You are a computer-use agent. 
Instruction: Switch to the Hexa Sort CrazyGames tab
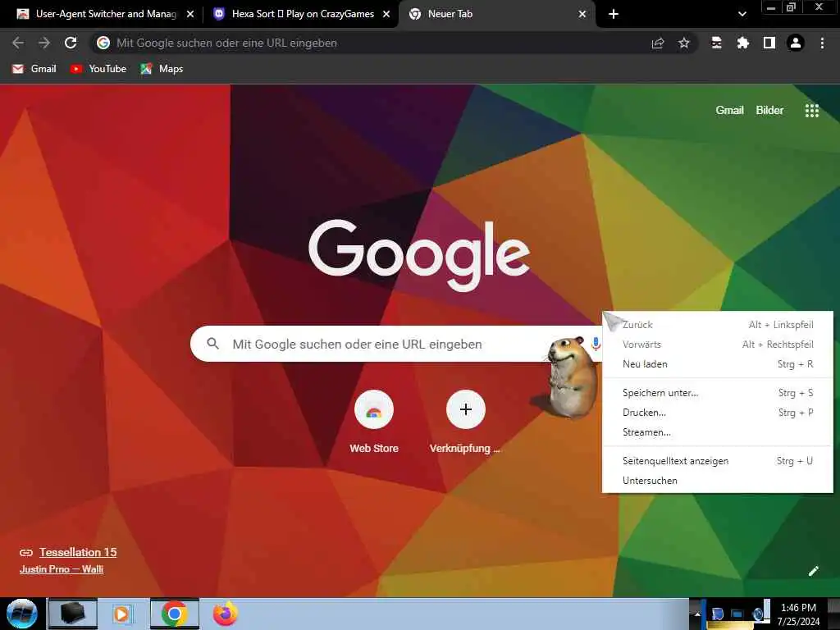[303, 14]
